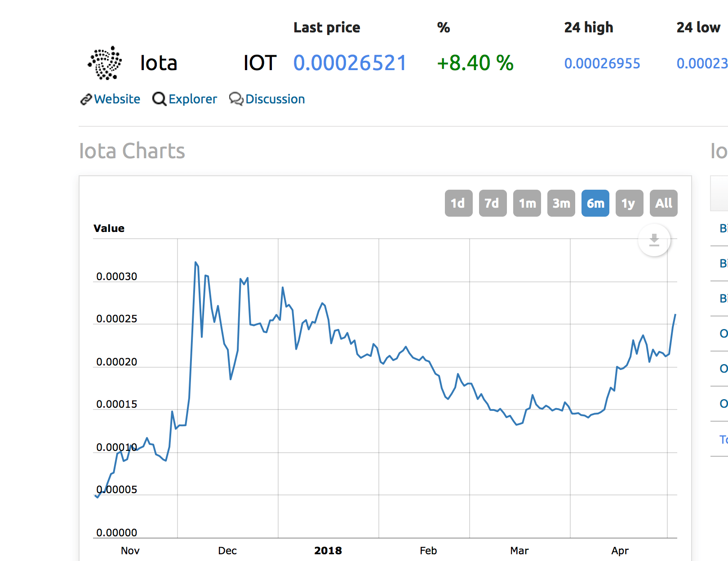The image size is (728, 561).
Task: Open the Discussion page
Action: pyautogui.click(x=275, y=99)
